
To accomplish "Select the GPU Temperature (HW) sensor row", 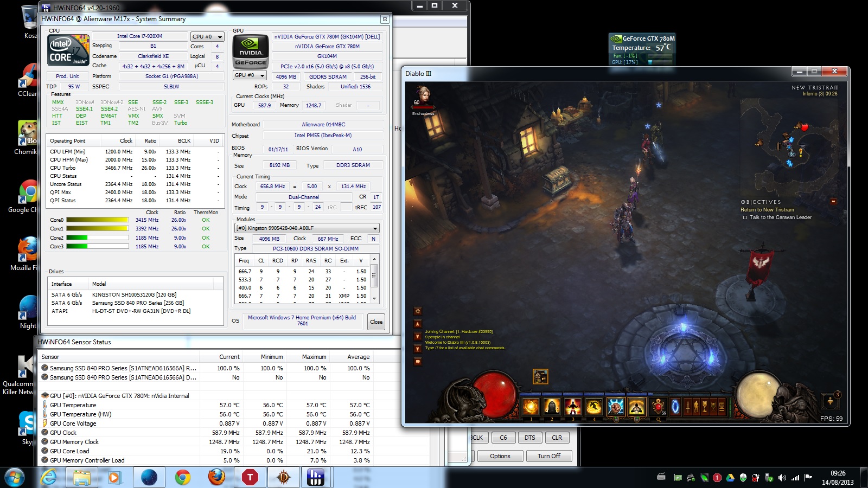I will [206, 414].
